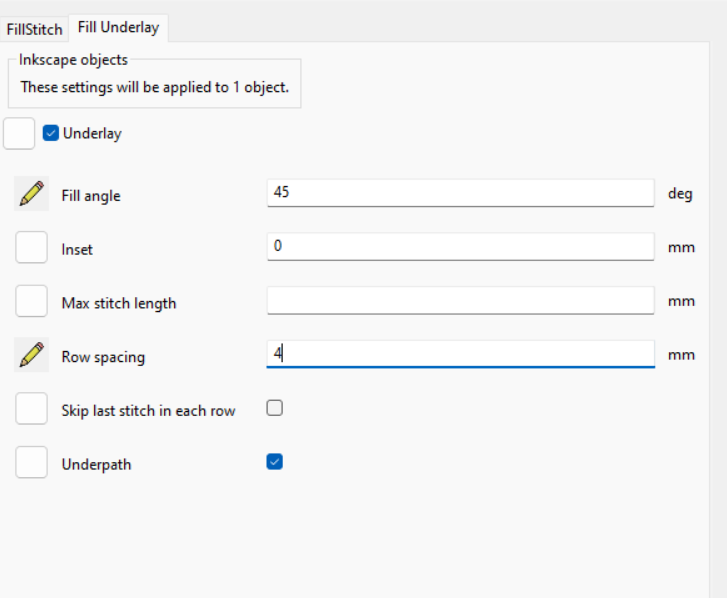This screenshot has width=727, height=598.
Task: Click blank square beside Skip last stitch
Action: 32,409
